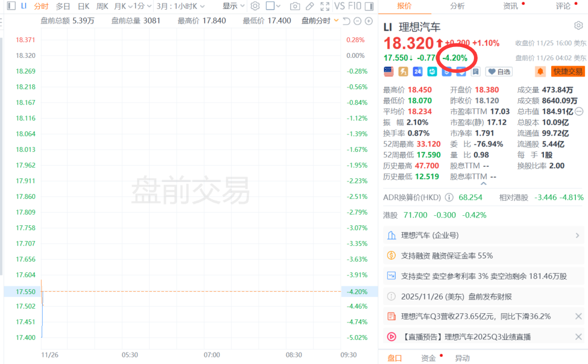Open the month K period dropdown
The width and height of the screenshot is (588, 364).
tap(124, 6)
